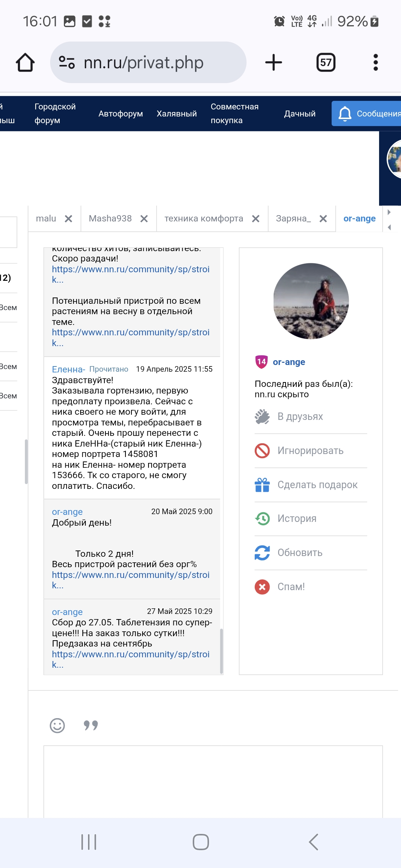The height and width of the screenshot is (868, 401).
Task: Open the tab switcher showing 57 tabs
Action: 326,62
